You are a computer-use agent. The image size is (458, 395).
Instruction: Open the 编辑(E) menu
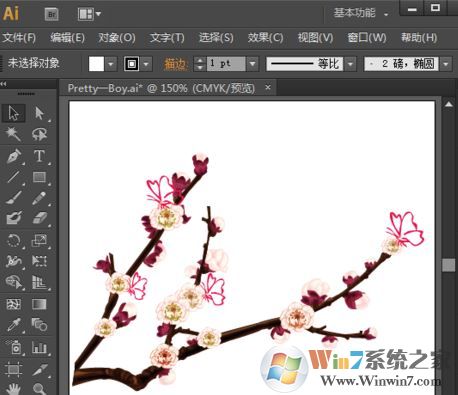67,37
